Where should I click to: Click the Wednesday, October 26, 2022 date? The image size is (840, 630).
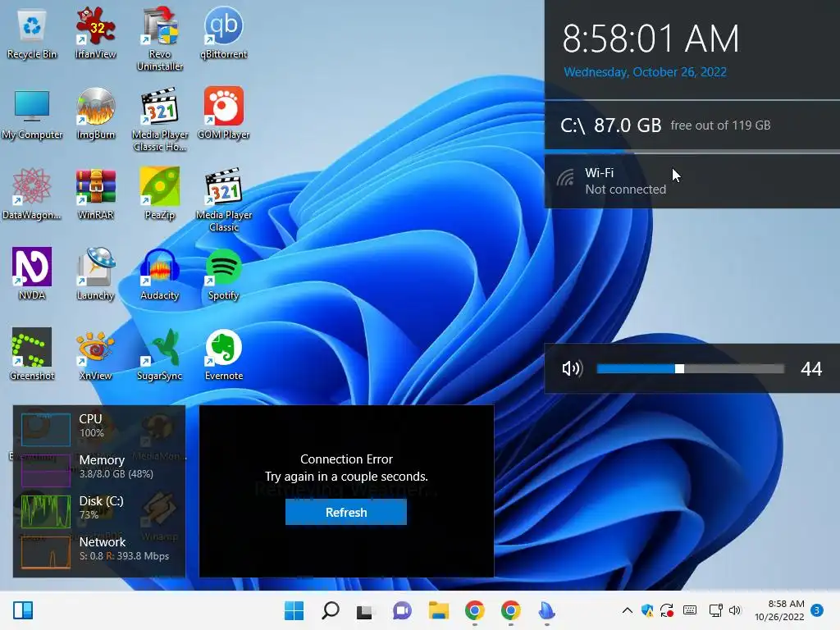[x=645, y=72]
